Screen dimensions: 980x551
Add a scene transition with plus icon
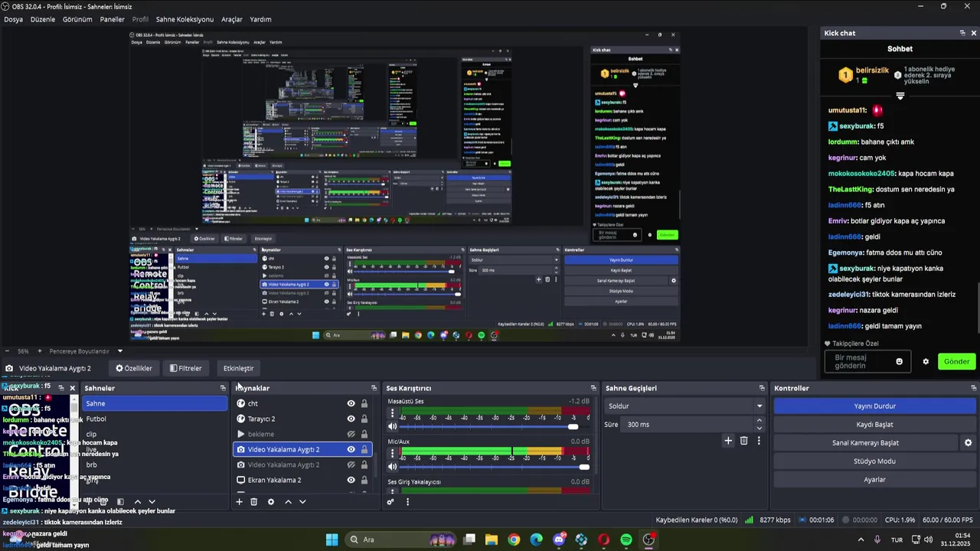click(728, 441)
